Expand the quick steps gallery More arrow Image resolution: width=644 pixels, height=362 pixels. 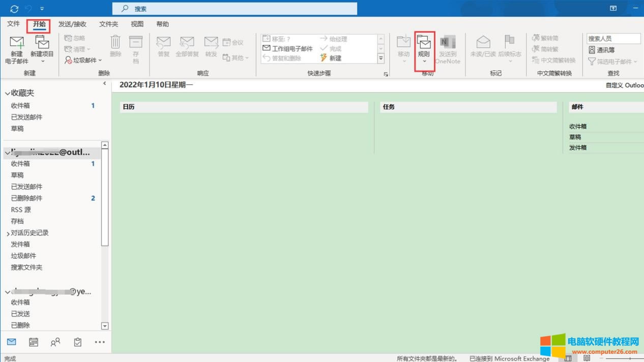point(381,58)
